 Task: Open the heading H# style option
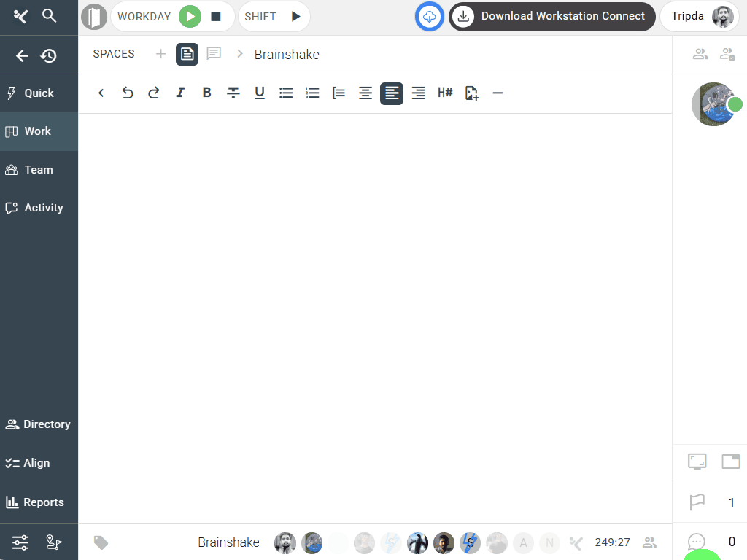[445, 93]
